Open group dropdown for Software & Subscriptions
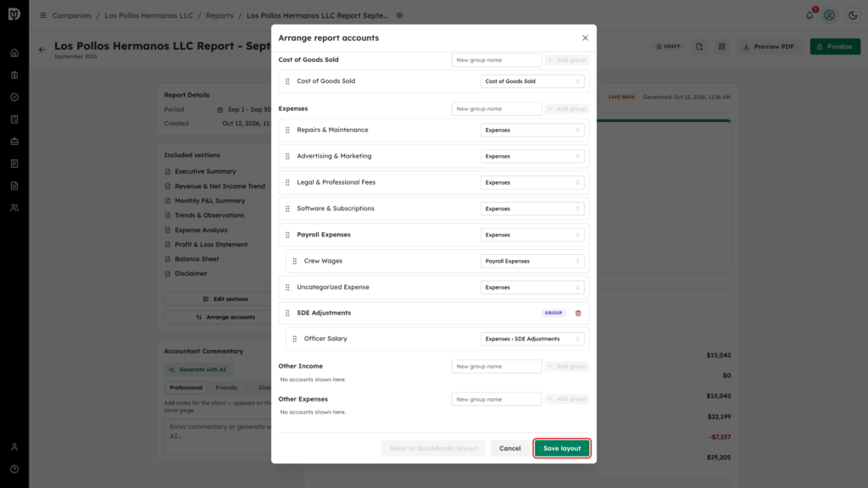The image size is (868, 488). (x=532, y=208)
